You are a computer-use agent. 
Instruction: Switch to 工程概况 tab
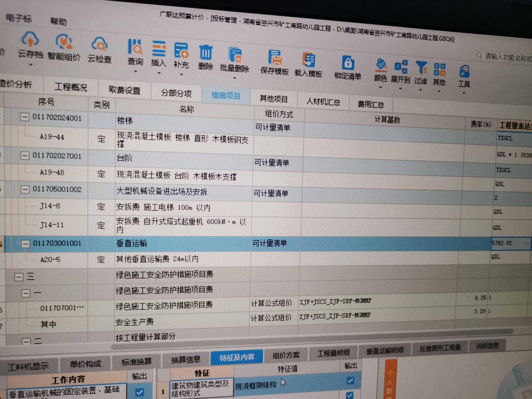71,87
